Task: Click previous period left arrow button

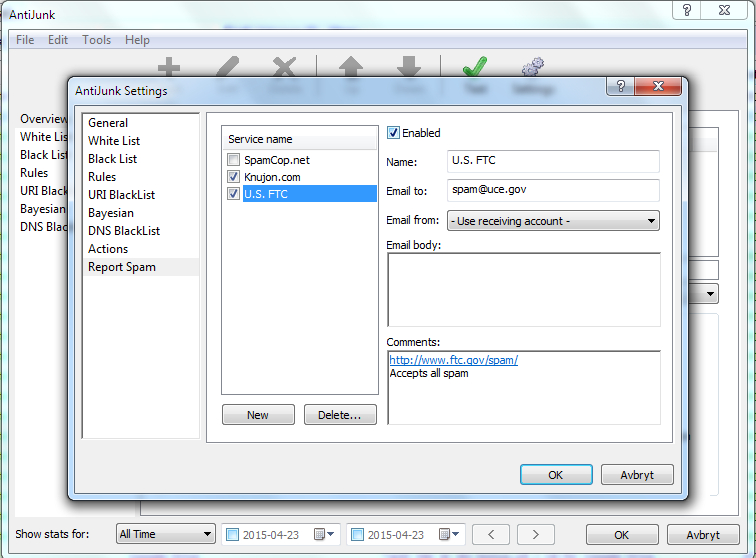Action: (x=491, y=534)
